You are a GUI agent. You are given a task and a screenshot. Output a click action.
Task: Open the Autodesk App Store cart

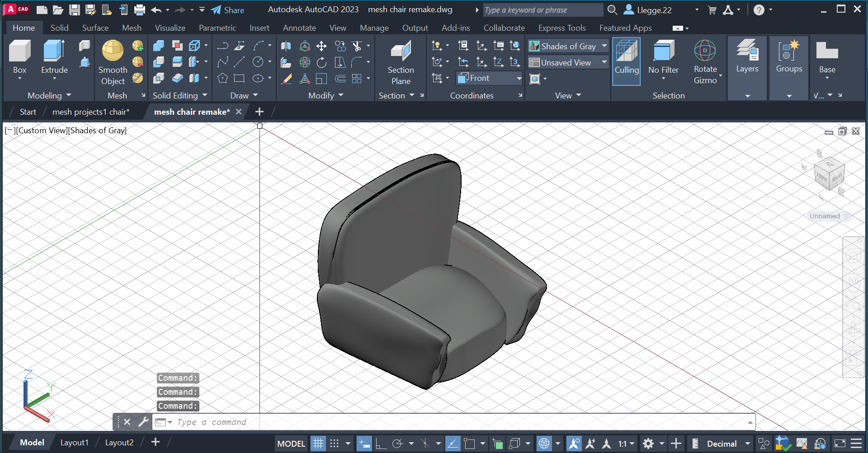click(712, 10)
